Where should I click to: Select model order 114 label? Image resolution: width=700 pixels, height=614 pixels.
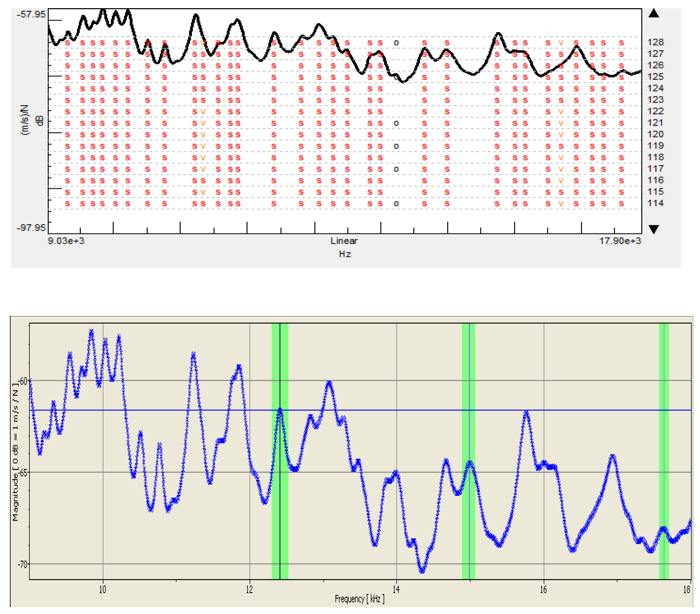[x=655, y=203]
